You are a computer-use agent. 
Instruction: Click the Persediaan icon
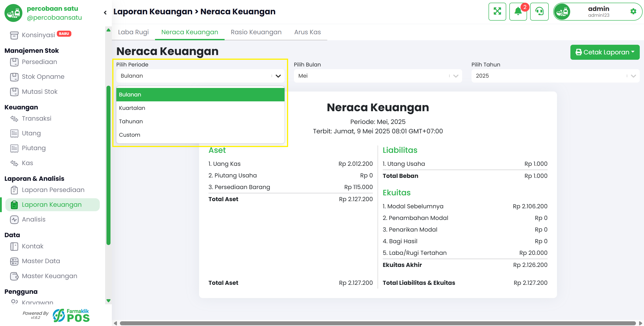pyautogui.click(x=14, y=62)
